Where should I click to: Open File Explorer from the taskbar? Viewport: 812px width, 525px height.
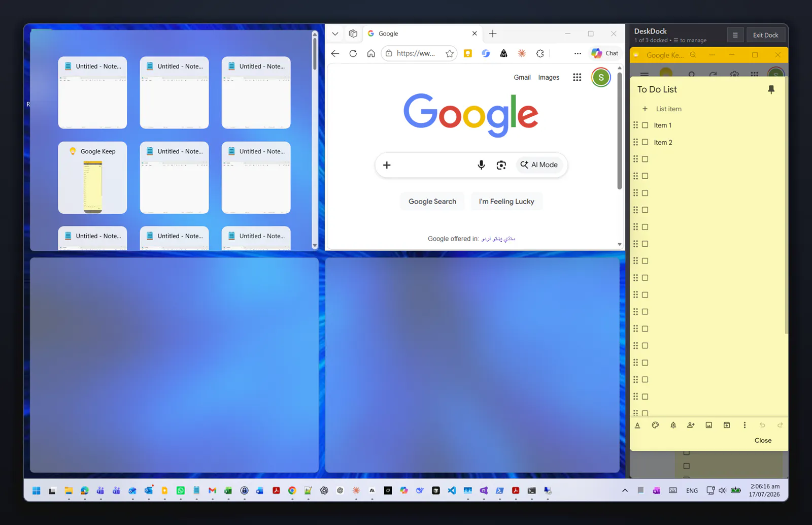coord(69,490)
